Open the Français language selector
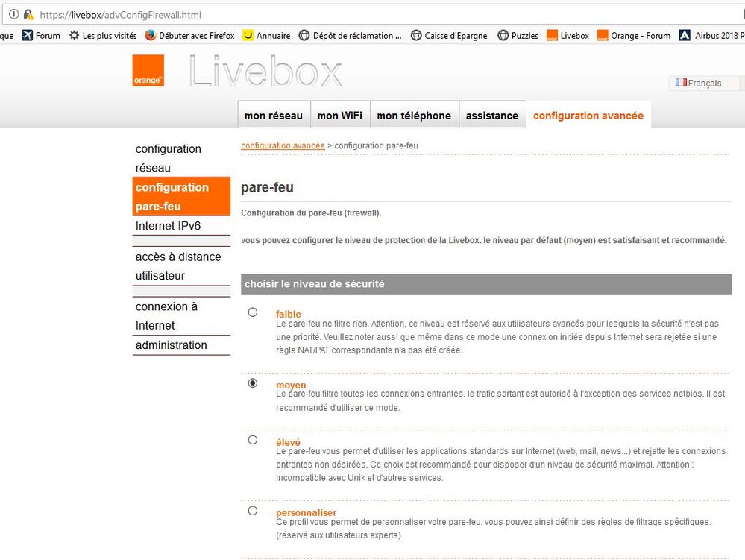The height and width of the screenshot is (560, 745). (704, 83)
